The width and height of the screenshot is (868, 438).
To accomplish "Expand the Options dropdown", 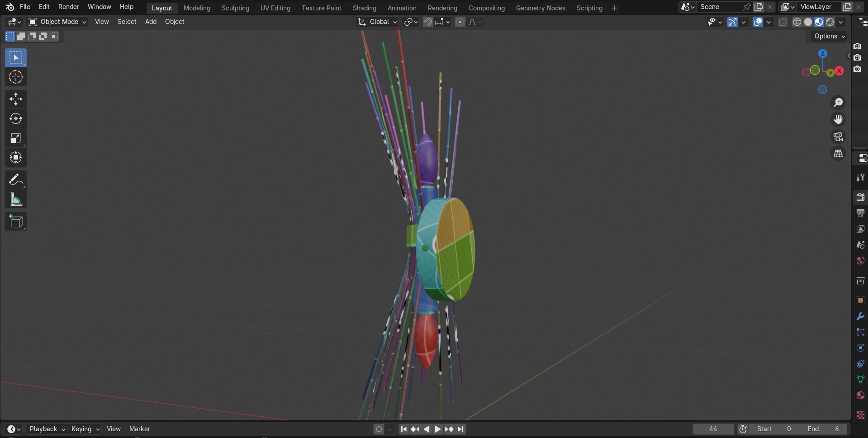I will (830, 36).
